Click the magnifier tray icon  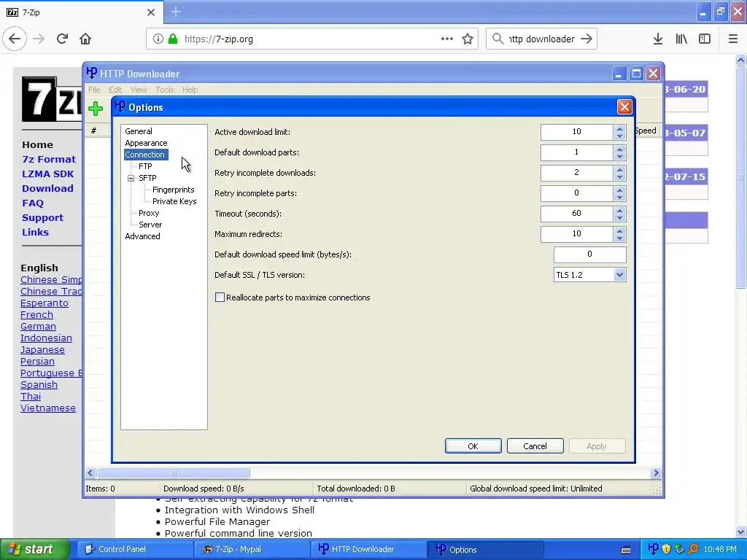(x=693, y=549)
